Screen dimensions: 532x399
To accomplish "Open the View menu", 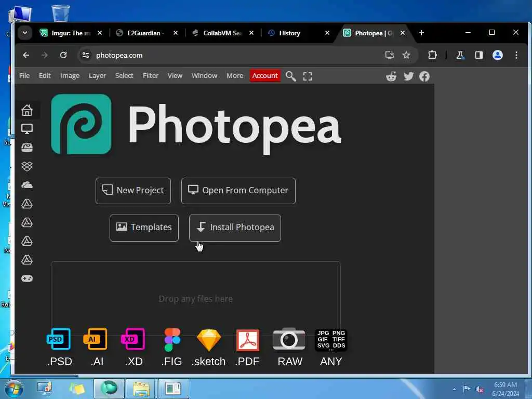I will (x=175, y=76).
